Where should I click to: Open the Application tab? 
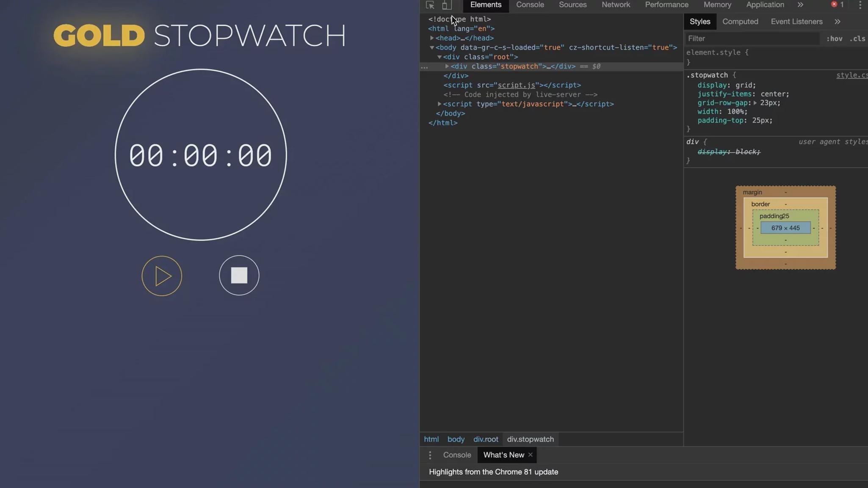[x=765, y=5]
